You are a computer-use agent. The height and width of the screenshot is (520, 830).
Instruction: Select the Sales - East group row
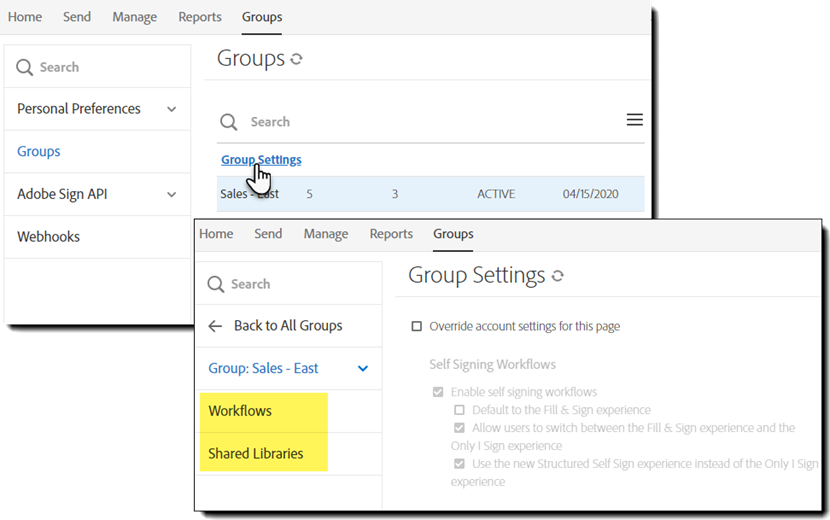(430, 194)
